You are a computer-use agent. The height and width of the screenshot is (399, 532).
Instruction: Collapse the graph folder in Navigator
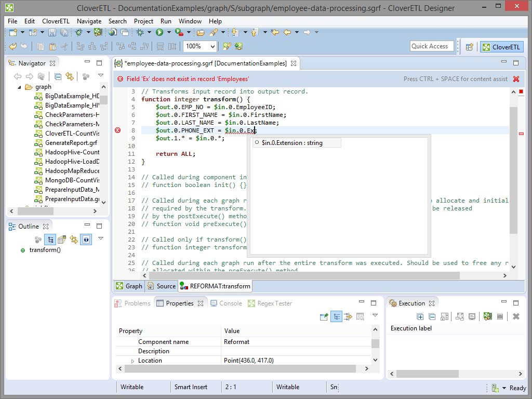(20, 87)
